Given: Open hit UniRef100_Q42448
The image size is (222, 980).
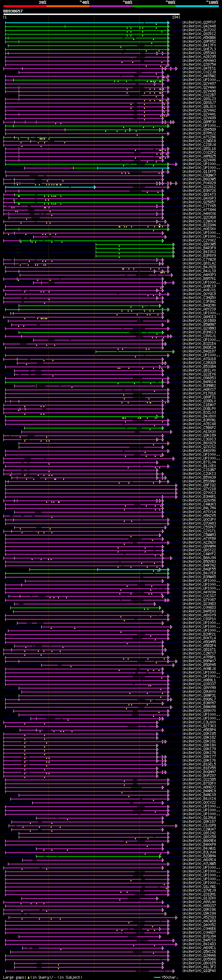Looking at the screenshot, I should (x=199, y=26).
